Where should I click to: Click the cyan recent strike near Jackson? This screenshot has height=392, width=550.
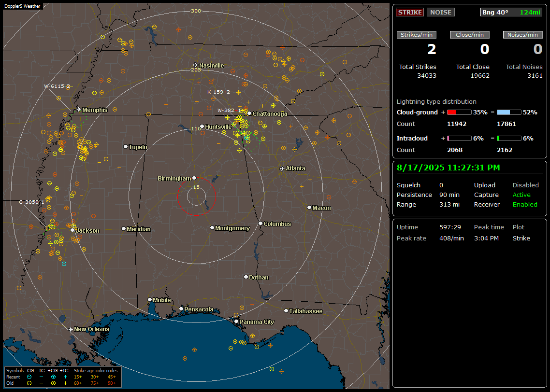tap(64, 264)
